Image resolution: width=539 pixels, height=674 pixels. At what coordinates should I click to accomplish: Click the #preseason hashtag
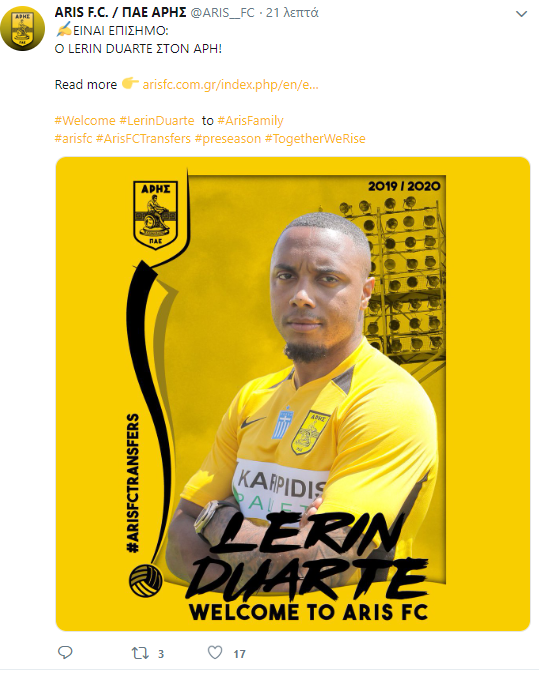tap(228, 139)
